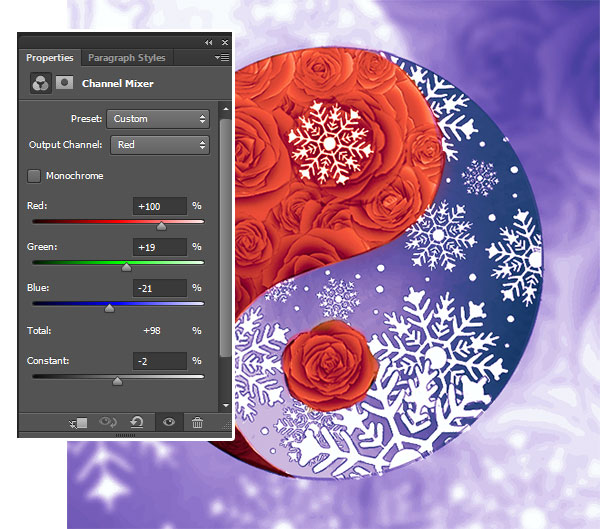Switch to the Paragraph Styles tab
Image resolution: width=600 pixels, height=529 pixels.
[x=127, y=57]
